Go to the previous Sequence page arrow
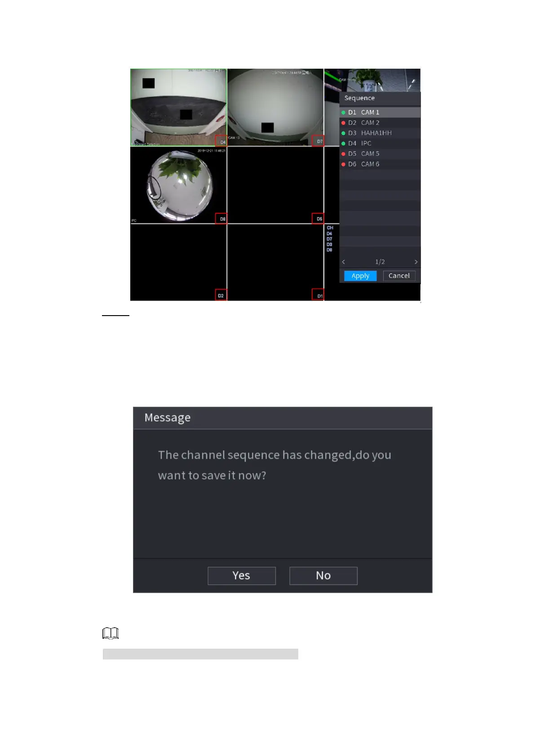 pyautogui.click(x=344, y=262)
